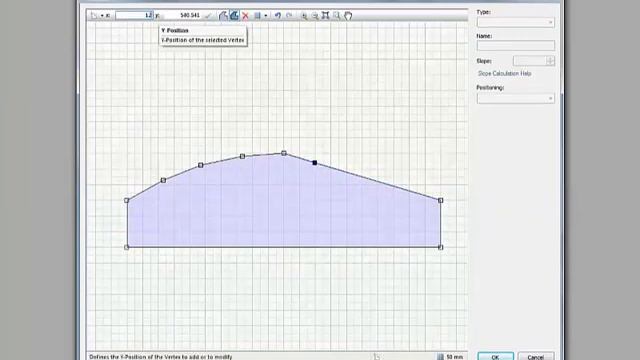Zoom in on the drawing canvas

(x=304, y=16)
